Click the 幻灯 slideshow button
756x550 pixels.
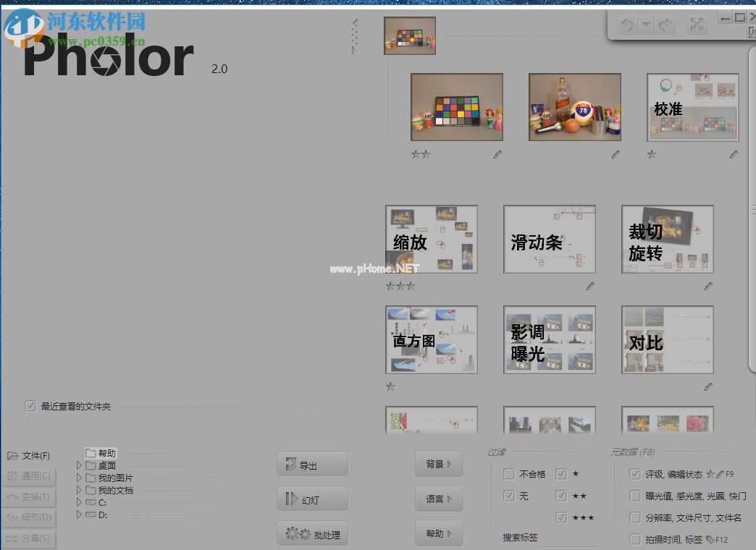pyautogui.click(x=312, y=499)
